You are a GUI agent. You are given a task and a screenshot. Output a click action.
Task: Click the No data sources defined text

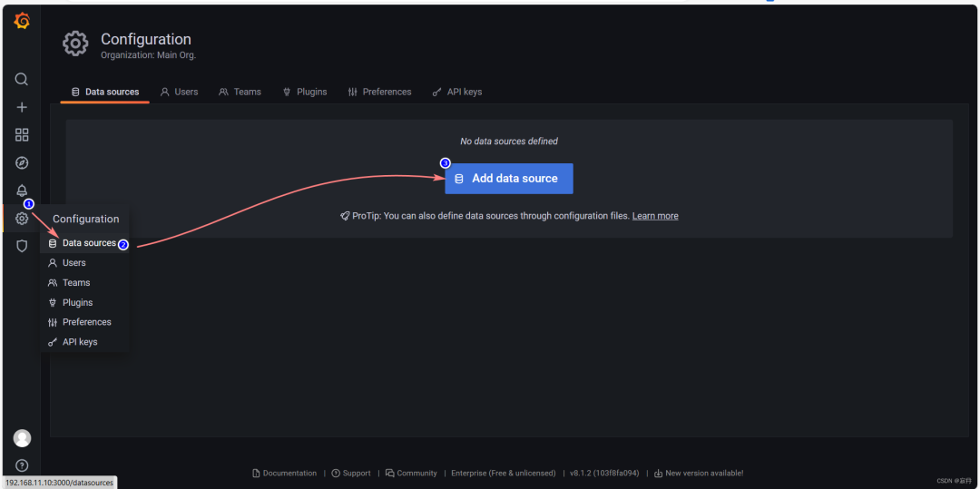(509, 142)
